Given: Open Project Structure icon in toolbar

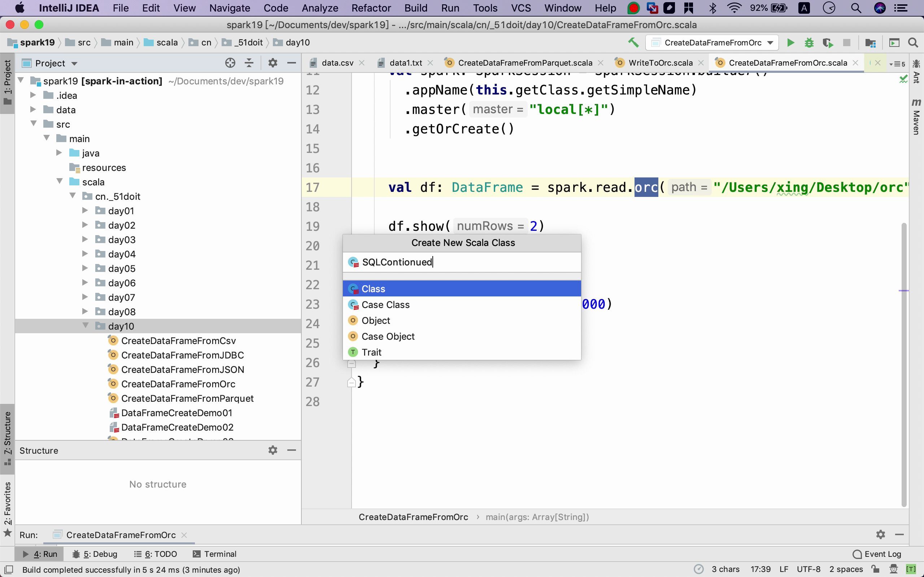Looking at the screenshot, I should point(870,43).
